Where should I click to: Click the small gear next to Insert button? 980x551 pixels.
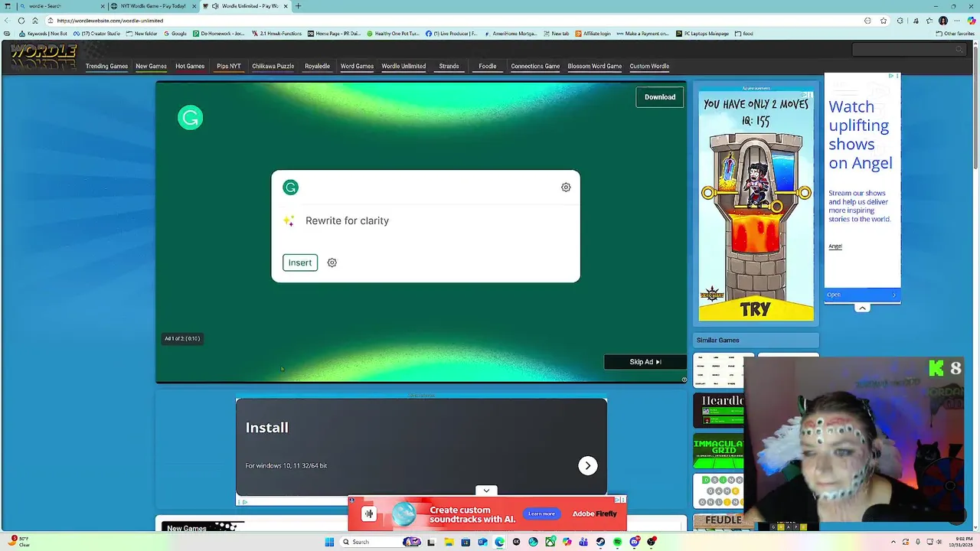pyautogui.click(x=332, y=262)
